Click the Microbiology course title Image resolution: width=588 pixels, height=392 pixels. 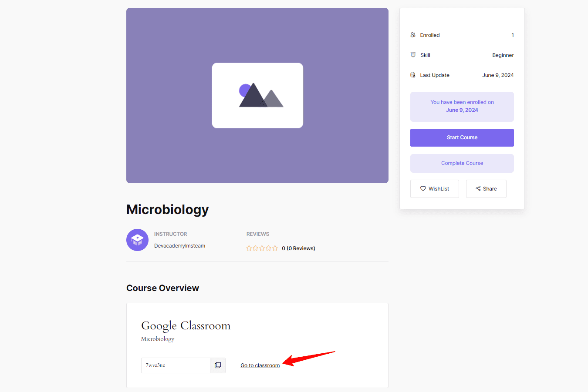(x=167, y=209)
